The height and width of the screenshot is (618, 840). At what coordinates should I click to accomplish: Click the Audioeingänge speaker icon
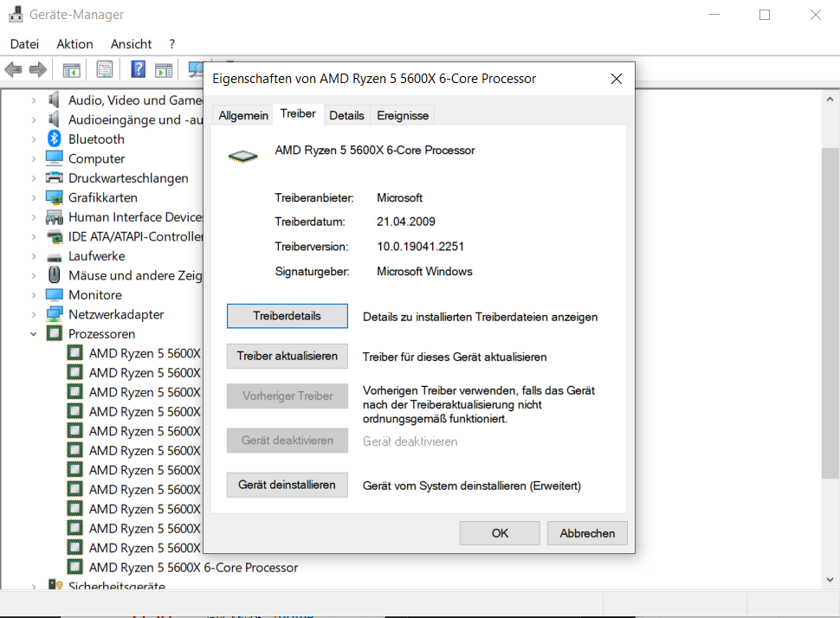[54, 119]
